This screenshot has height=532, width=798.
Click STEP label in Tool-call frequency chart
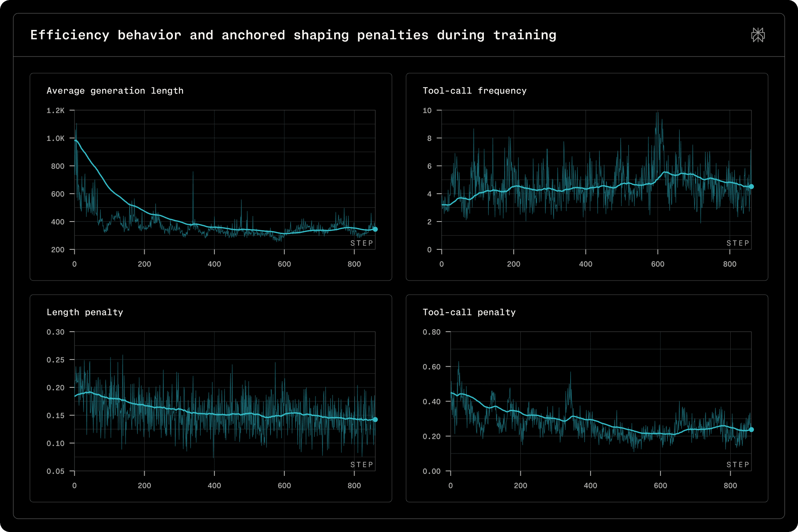coord(738,243)
